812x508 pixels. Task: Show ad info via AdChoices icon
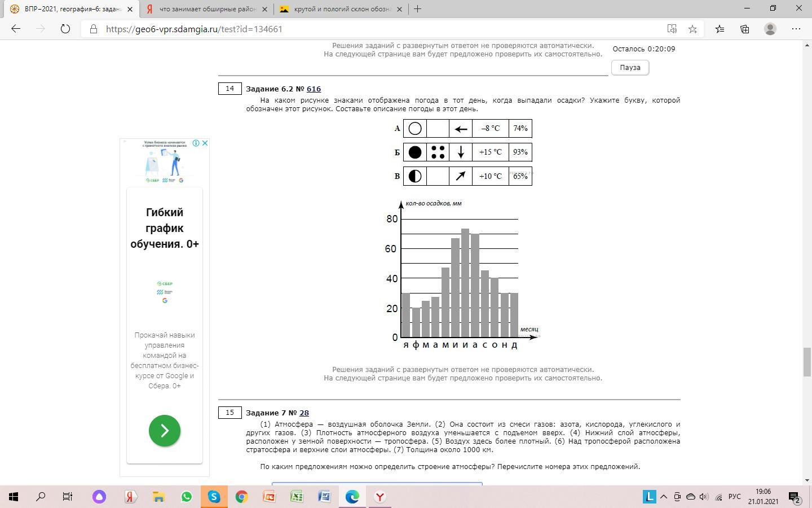(196, 143)
